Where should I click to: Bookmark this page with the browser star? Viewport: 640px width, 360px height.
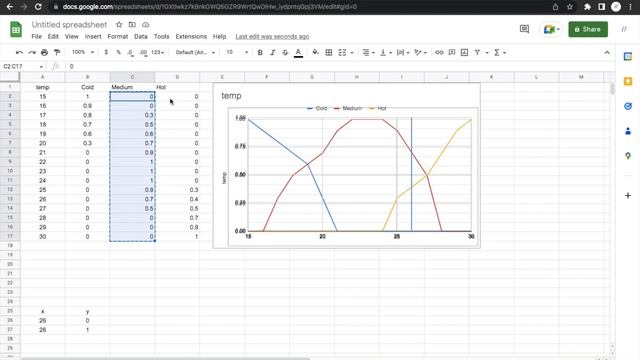pyautogui.click(x=569, y=7)
